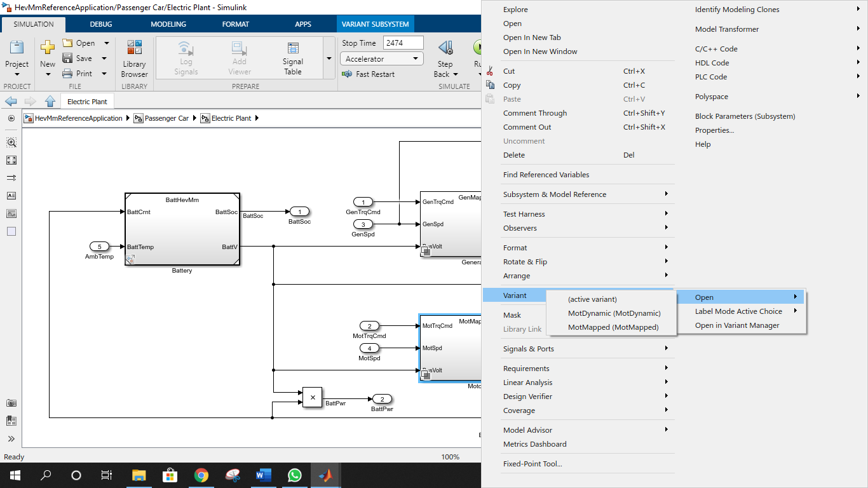Viewport: 868px width, 488px height.
Task: Select MotMapped as the active variant
Action: 613,327
